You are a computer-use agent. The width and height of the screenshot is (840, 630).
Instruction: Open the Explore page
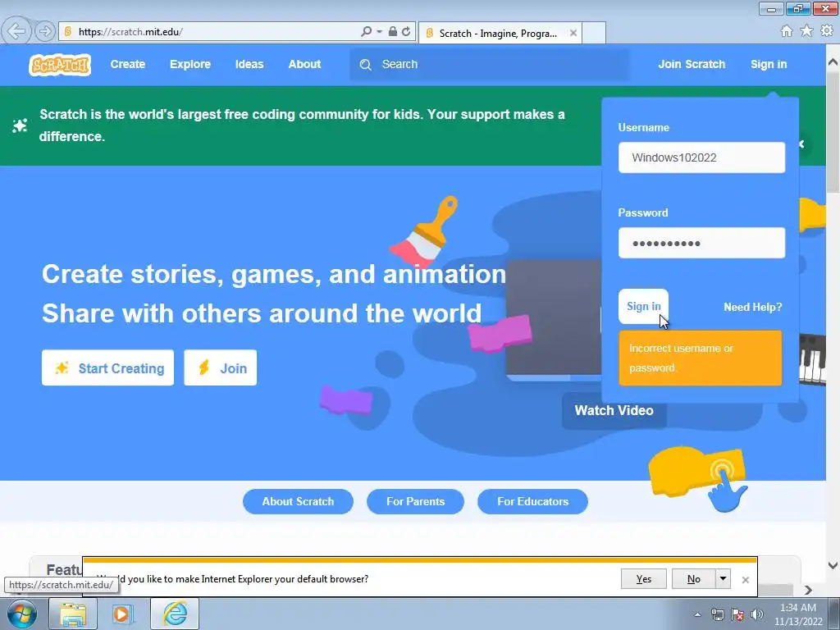coord(190,64)
